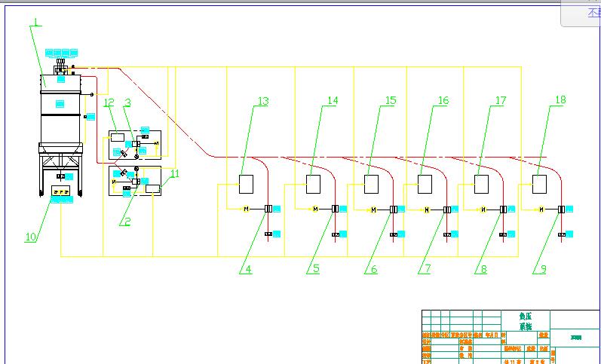601x364 pixels.
Task: Click the motor M symbol left of valve 5
Action: pyautogui.click(x=315, y=209)
